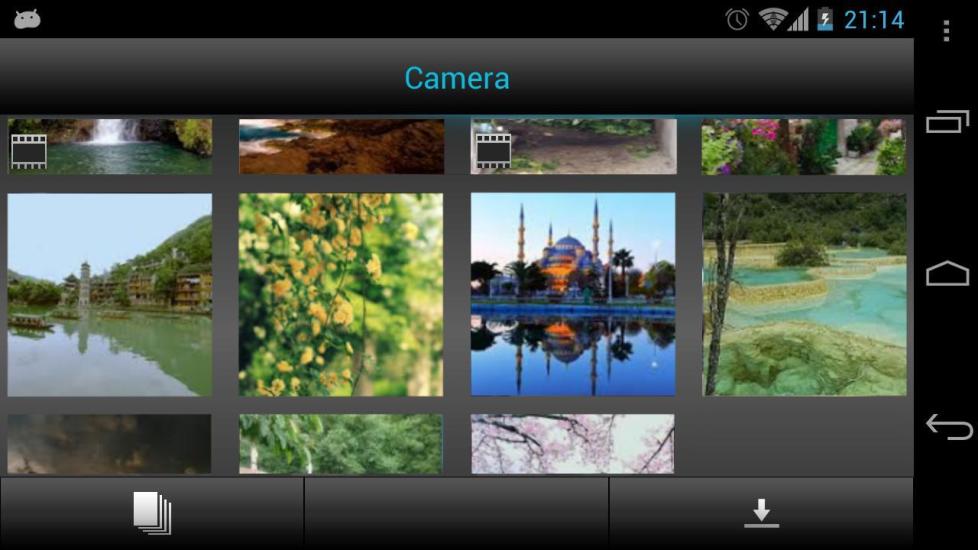
Task: Tap the Camera album title
Action: coord(457,78)
